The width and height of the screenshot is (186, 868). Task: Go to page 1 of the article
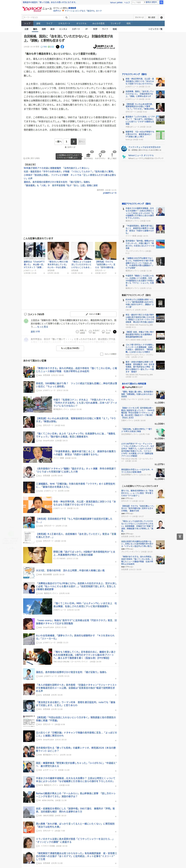click(66, 141)
